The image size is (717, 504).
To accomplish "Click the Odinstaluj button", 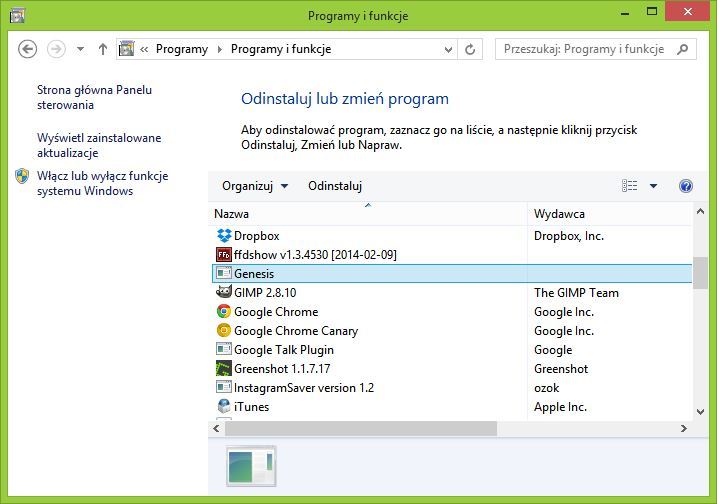I will pyautogui.click(x=335, y=186).
